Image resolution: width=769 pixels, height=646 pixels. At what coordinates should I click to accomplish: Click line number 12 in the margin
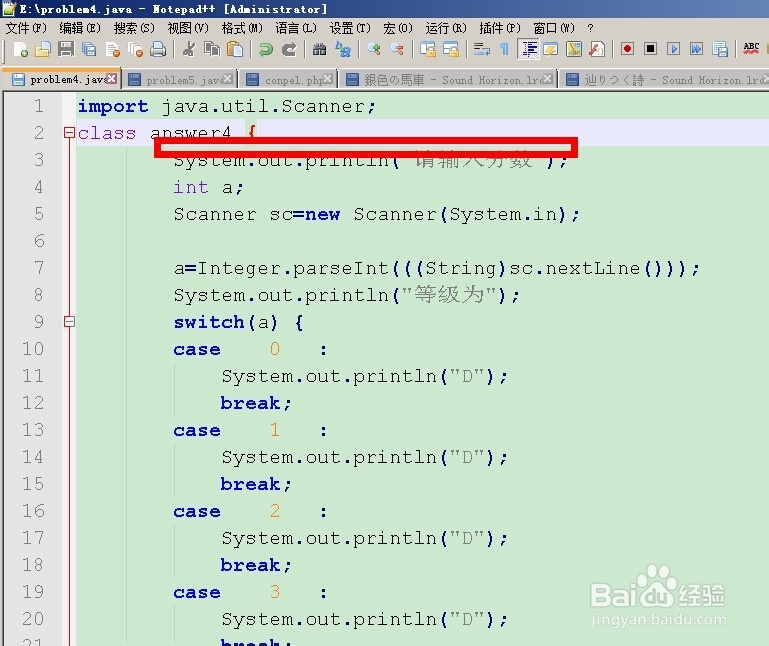[x=33, y=403]
